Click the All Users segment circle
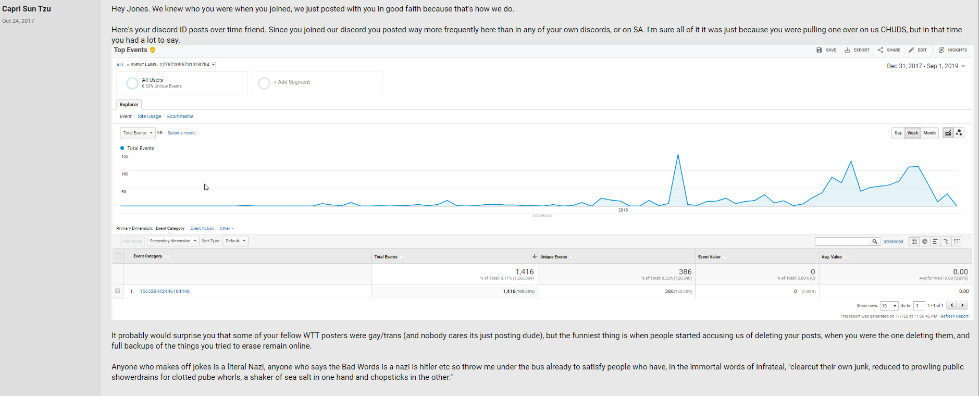 (132, 83)
